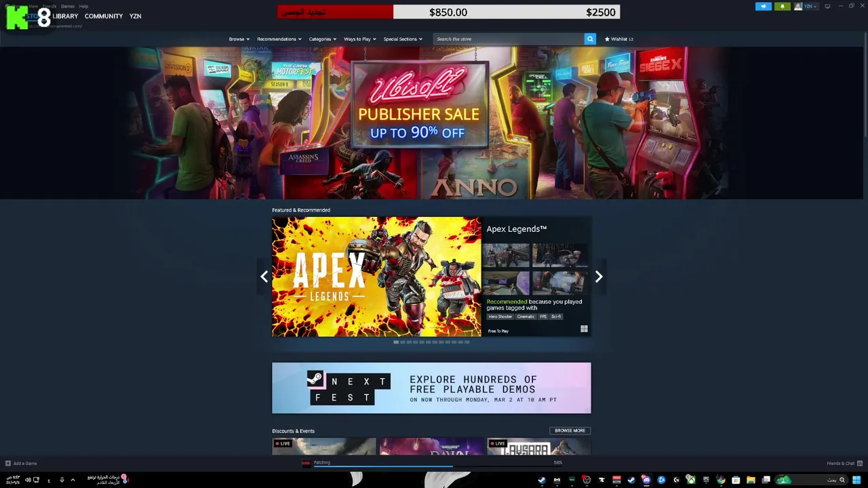Image resolution: width=868 pixels, height=488 pixels.
Task: Click in the Search the store field
Action: click(509, 39)
